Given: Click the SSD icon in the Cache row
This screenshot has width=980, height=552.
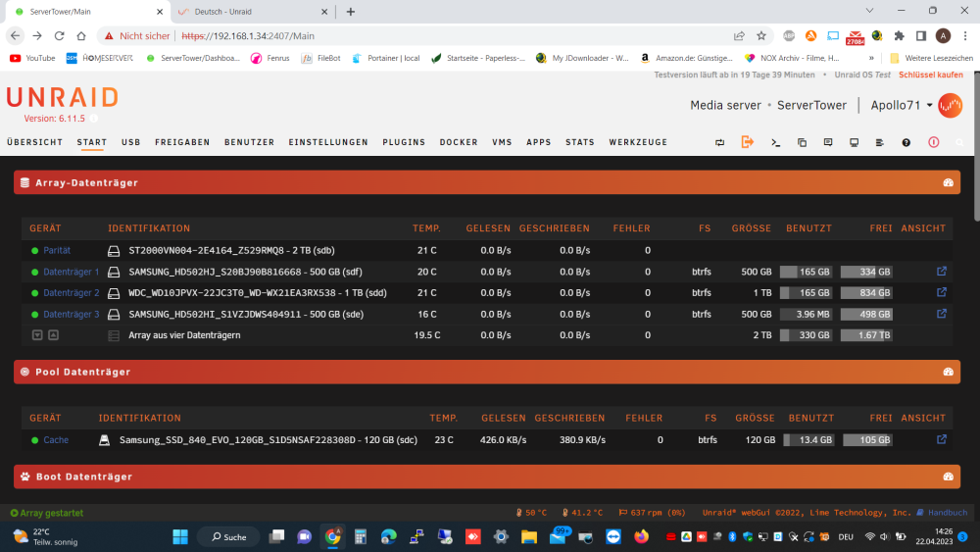Looking at the screenshot, I should point(105,440).
